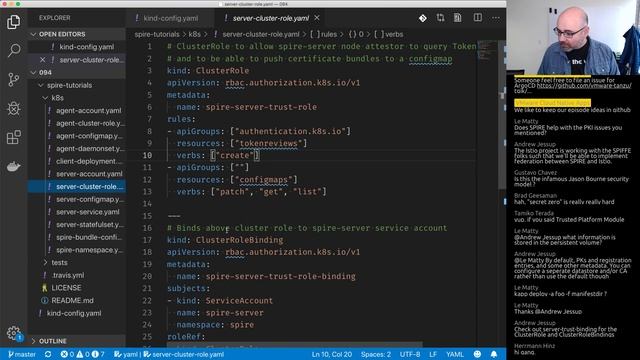Click the verbs breadcrumb segment
The height and width of the screenshot is (360, 640).
(389, 34)
